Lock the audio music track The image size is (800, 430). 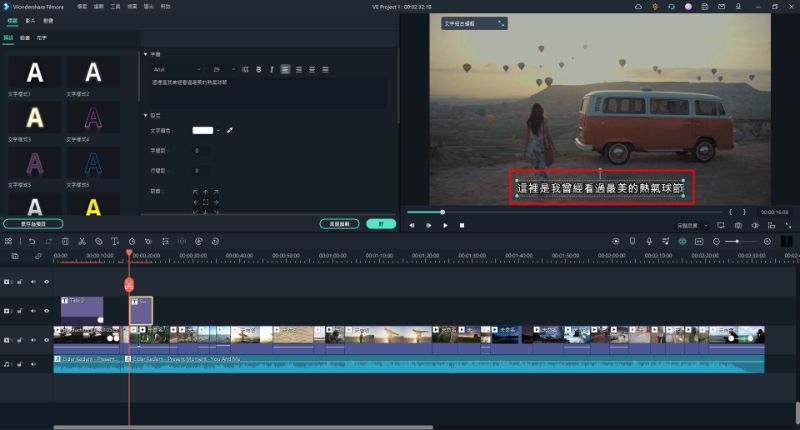[20, 364]
